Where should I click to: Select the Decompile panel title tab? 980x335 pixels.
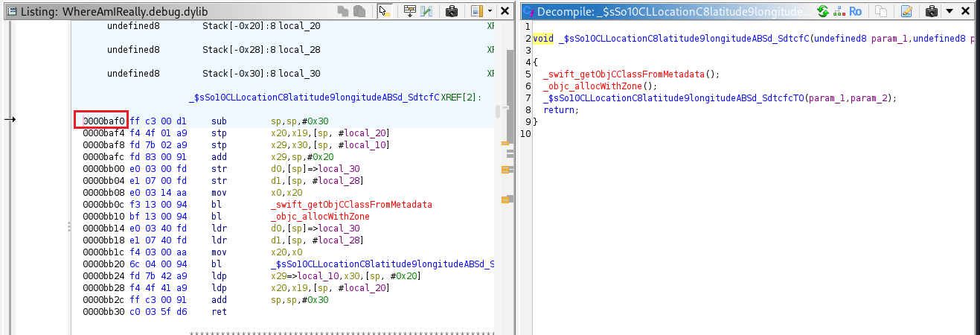[x=666, y=11]
